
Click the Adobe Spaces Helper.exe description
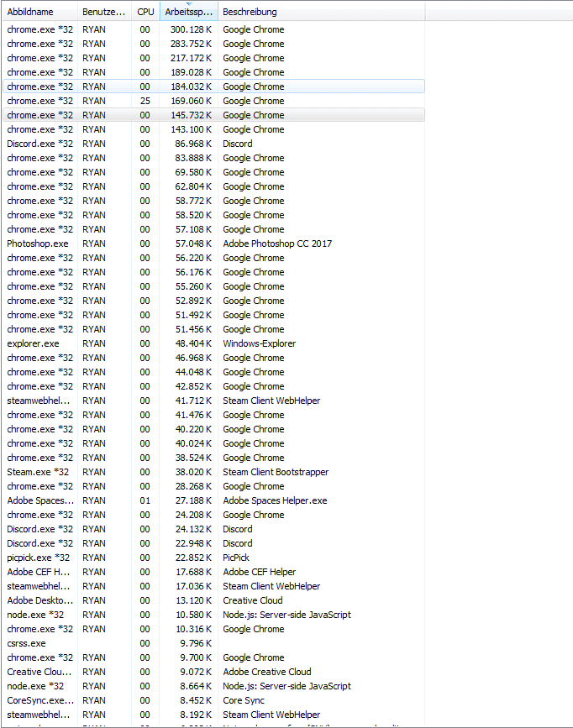pos(275,501)
